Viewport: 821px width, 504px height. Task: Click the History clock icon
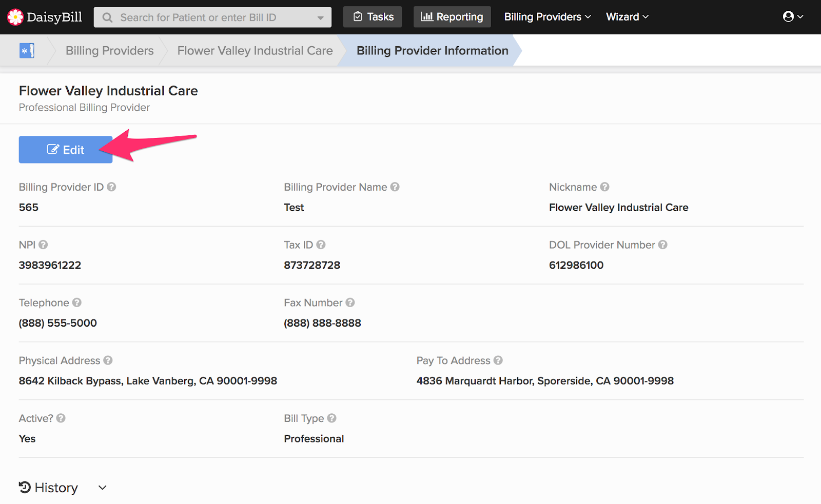(x=24, y=487)
